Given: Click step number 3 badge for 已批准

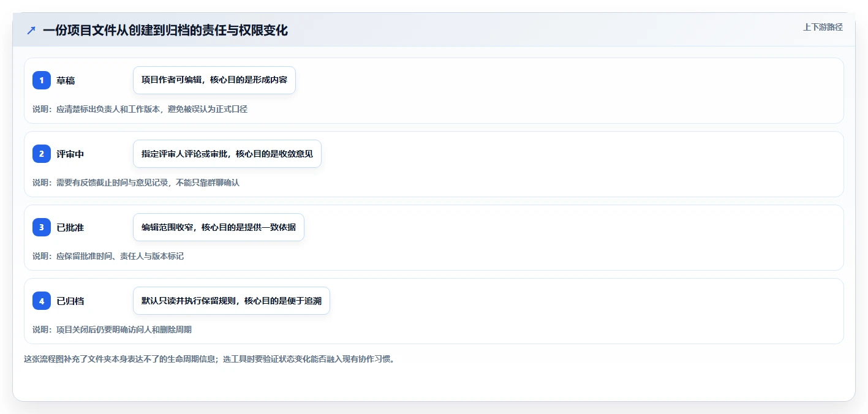Looking at the screenshot, I should [42, 227].
